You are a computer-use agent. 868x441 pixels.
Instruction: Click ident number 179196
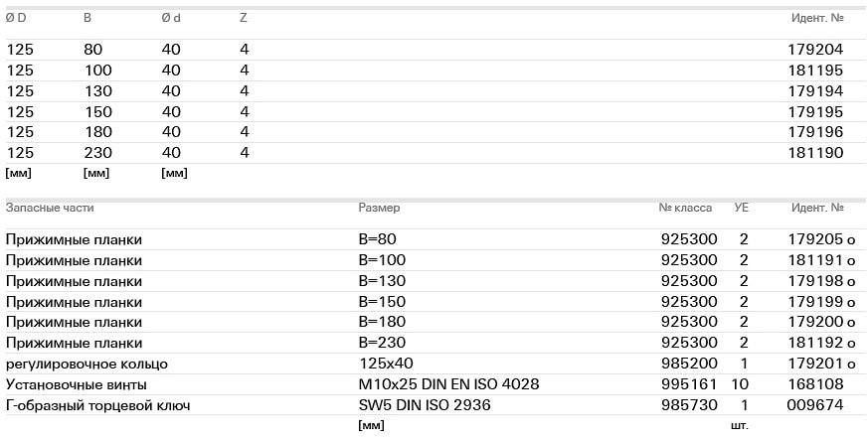point(816,132)
